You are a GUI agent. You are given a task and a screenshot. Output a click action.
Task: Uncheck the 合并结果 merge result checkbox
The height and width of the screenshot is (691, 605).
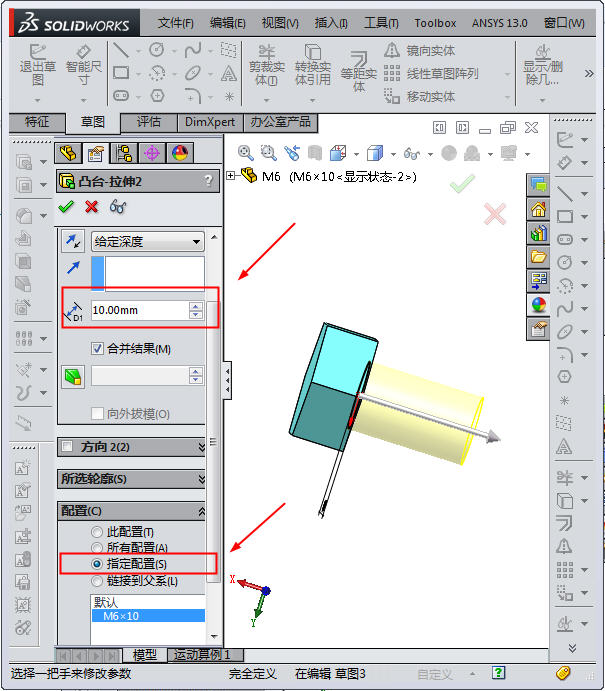pyautogui.click(x=97, y=348)
